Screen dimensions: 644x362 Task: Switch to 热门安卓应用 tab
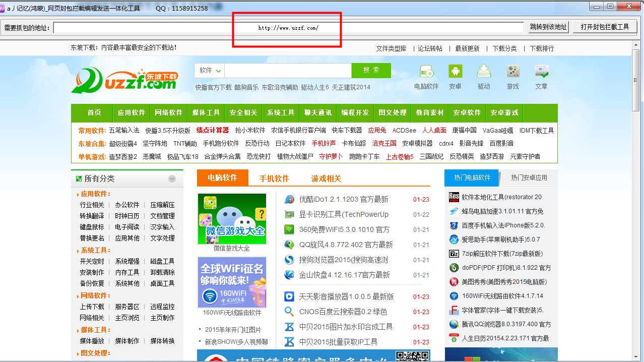tap(529, 178)
